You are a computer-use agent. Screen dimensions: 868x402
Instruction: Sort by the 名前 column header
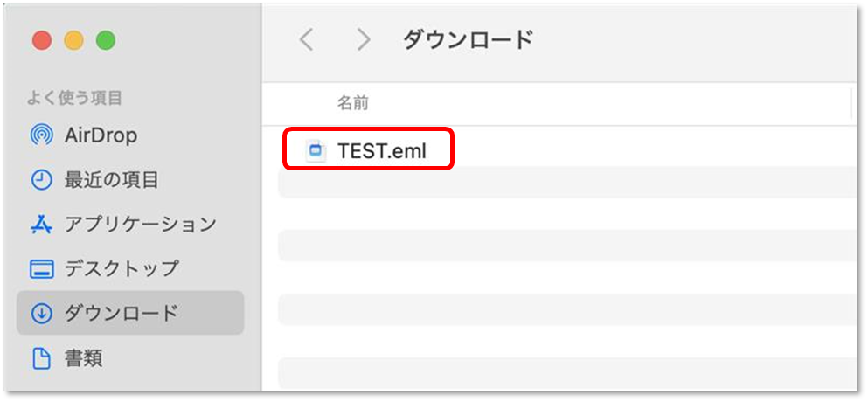click(352, 103)
